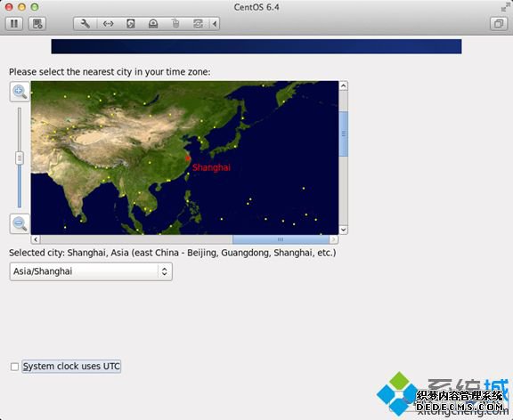This screenshot has height=420, width=513.
Task: Pause the virtual machine
Action: 14,24
